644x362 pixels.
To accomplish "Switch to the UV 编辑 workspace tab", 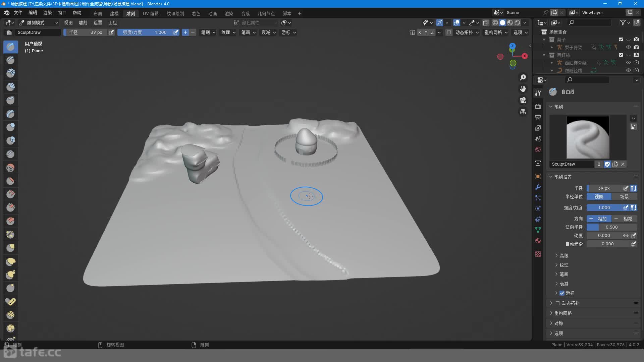I will pyautogui.click(x=151, y=13).
